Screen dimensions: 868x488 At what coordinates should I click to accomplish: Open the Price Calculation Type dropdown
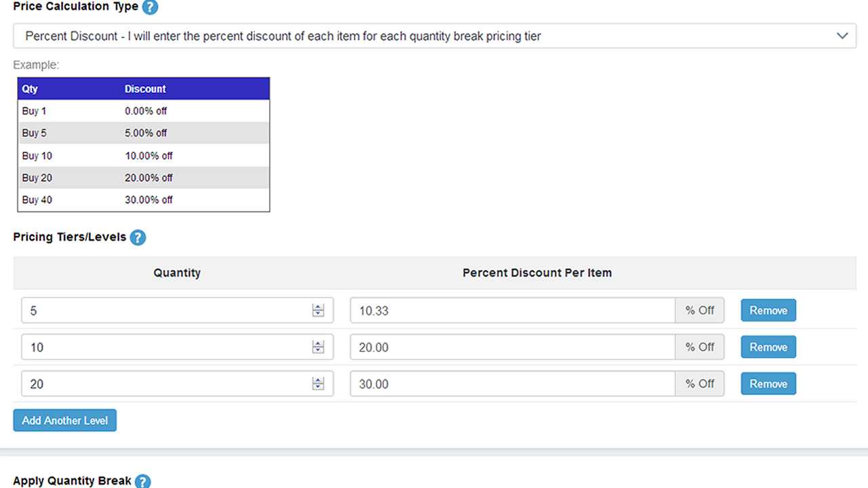[x=434, y=35]
